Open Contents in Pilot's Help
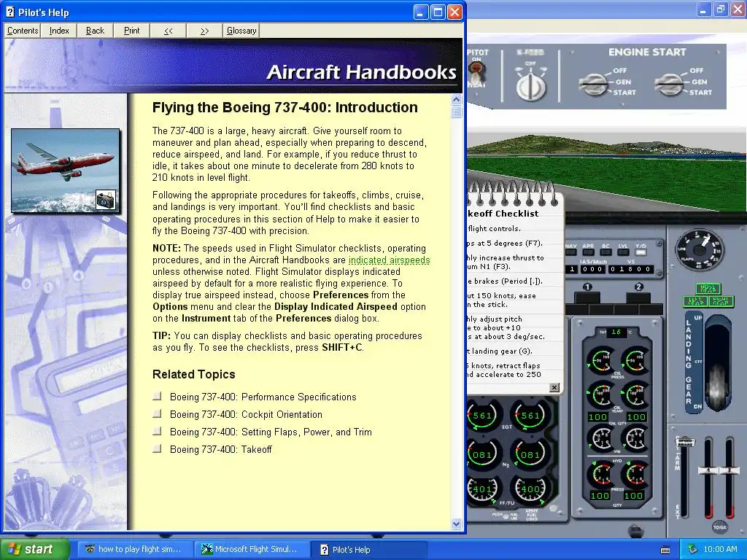747x560 pixels. [23, 31]
